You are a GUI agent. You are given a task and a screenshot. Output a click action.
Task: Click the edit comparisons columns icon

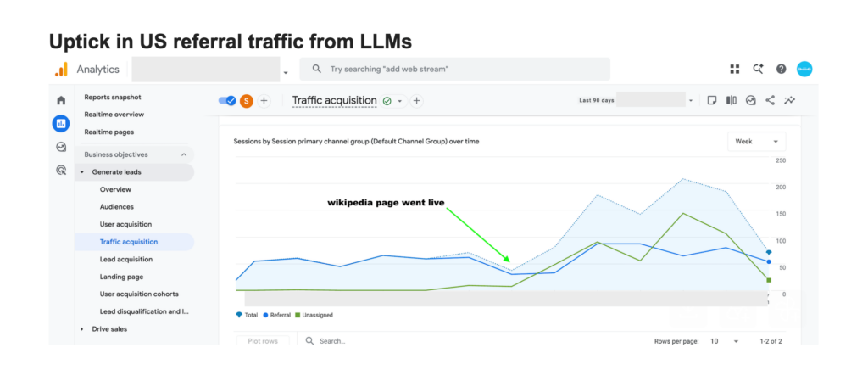pyautogui.click(x=732, y=100)
